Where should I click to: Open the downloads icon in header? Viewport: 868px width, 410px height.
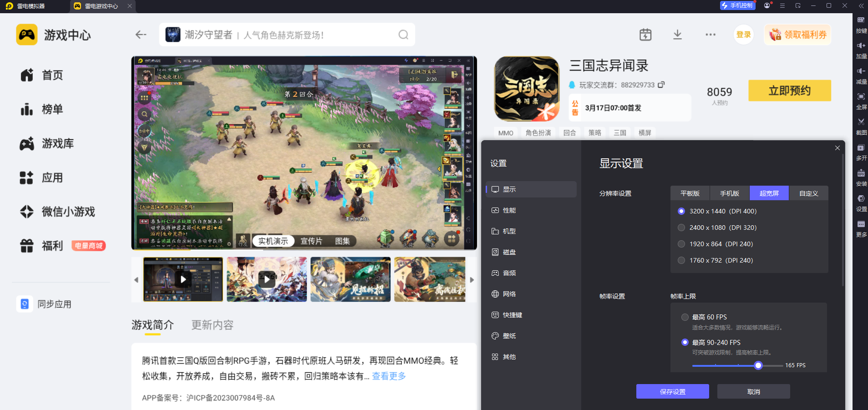678,35
